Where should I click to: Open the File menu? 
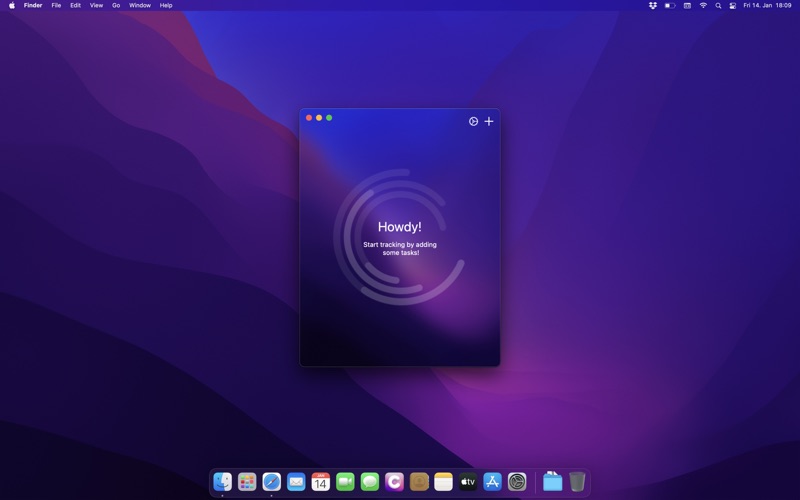point(56,6)
